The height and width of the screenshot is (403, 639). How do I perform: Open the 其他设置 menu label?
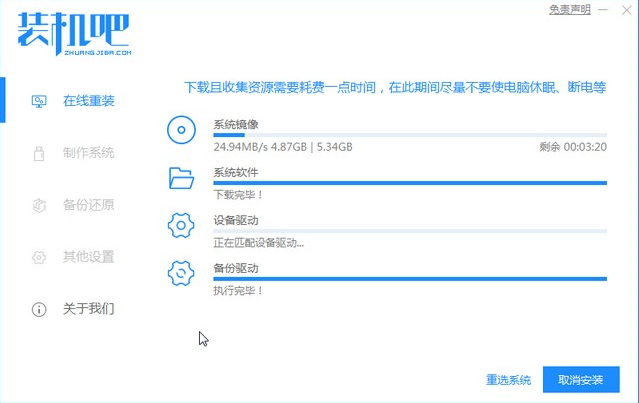click(x=88, y=257)
